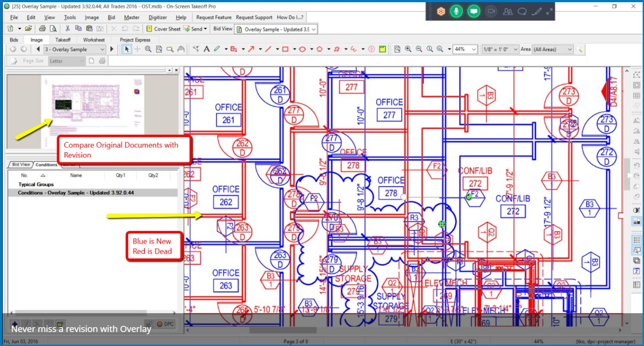The image size is (644, 346).
Task: Open chat bubble in meeting bar
Action: tap(522, 11)
